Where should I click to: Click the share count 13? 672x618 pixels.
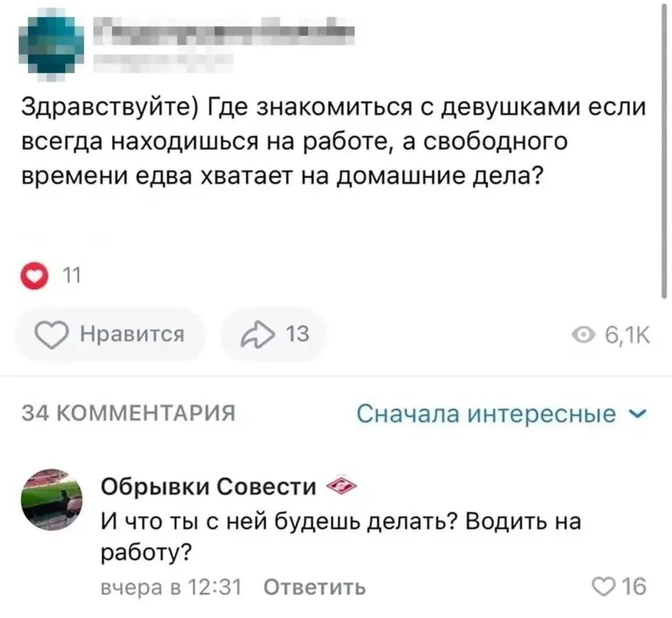(297, 334)
